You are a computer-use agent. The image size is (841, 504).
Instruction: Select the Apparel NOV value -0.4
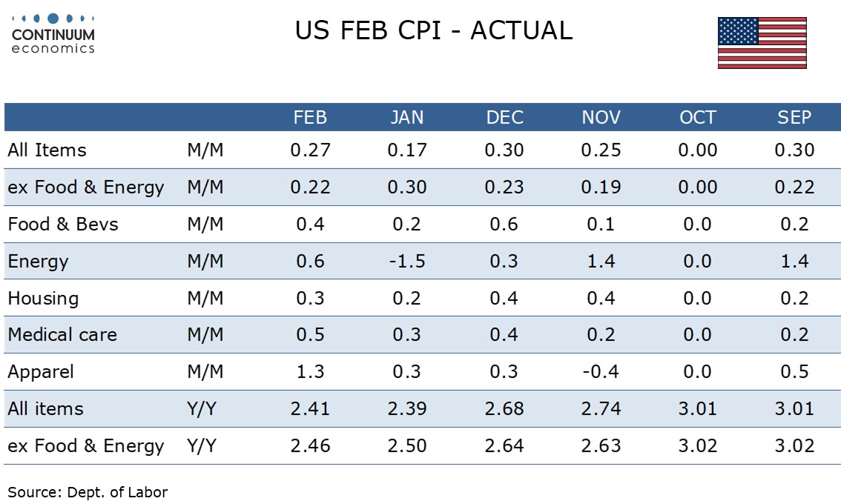(599, 371)
